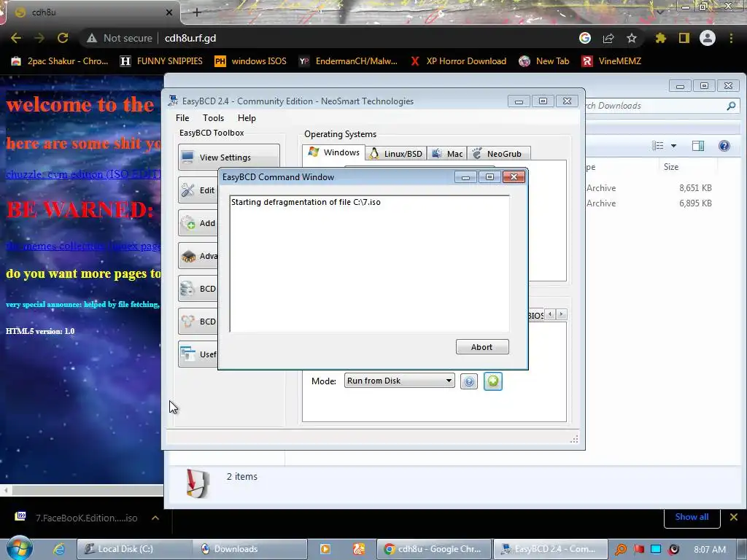
Task: Open the media player taskbar icon
Action: tap(325, 549)
